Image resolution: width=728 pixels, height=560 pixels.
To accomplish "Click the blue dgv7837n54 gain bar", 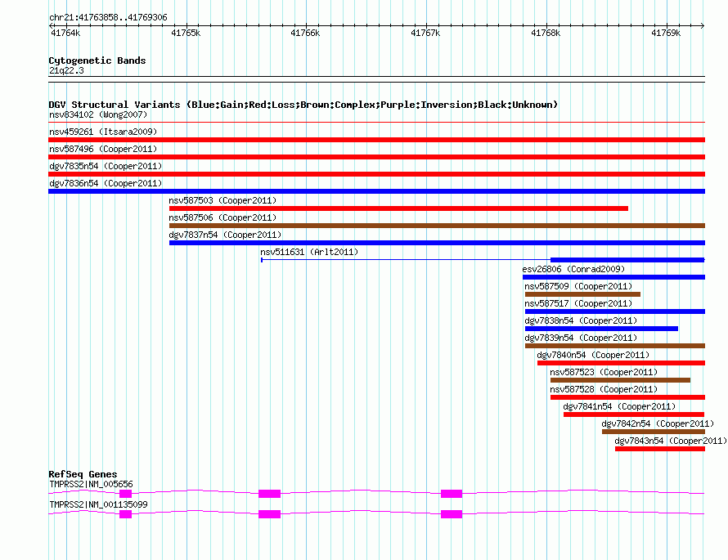I will point(437,243).
